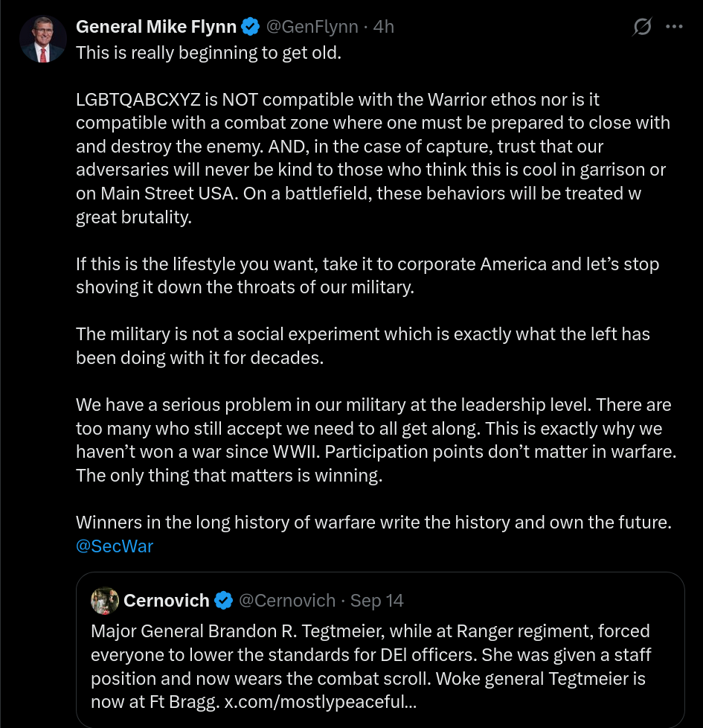Open the post via the 4h timestamp
703x728 pixels.
[x=384, y=28]
